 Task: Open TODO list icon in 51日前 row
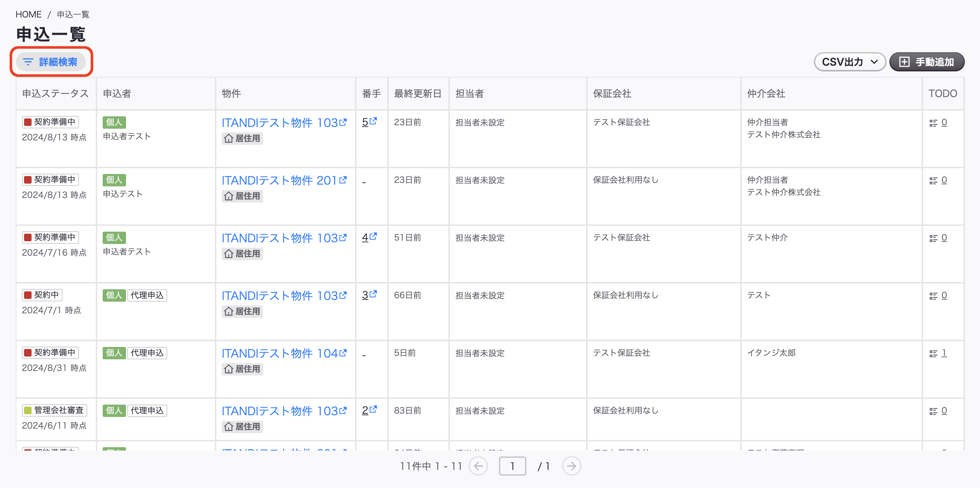coord(933,238)
